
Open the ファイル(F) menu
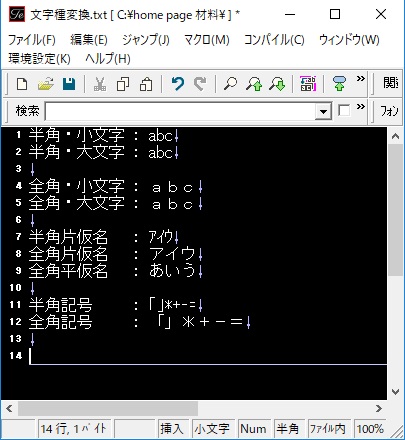pyautogui.click(x=32, y=40)
